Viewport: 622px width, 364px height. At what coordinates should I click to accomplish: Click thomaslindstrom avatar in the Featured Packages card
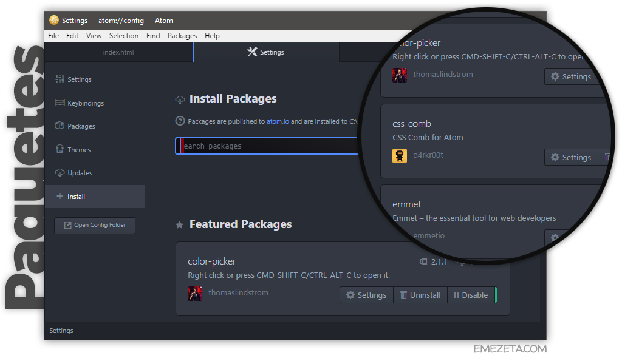tap(195, 294)
